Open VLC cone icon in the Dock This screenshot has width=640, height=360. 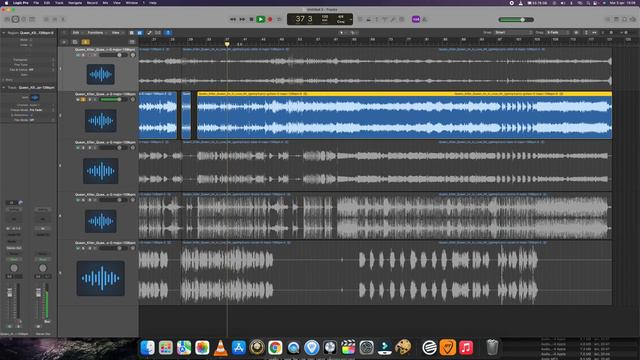click(220, 347)
